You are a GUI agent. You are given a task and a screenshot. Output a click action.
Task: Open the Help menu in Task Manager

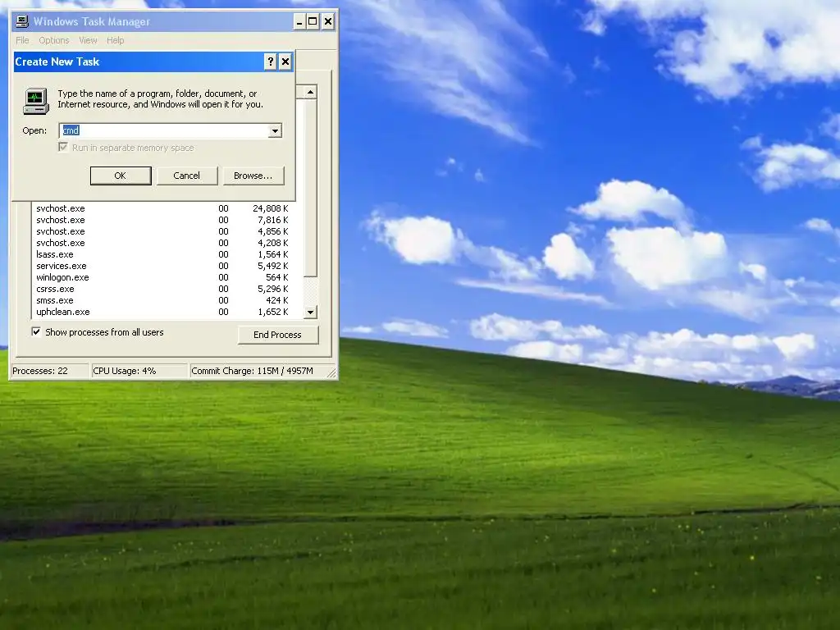(x=115, y=40)
